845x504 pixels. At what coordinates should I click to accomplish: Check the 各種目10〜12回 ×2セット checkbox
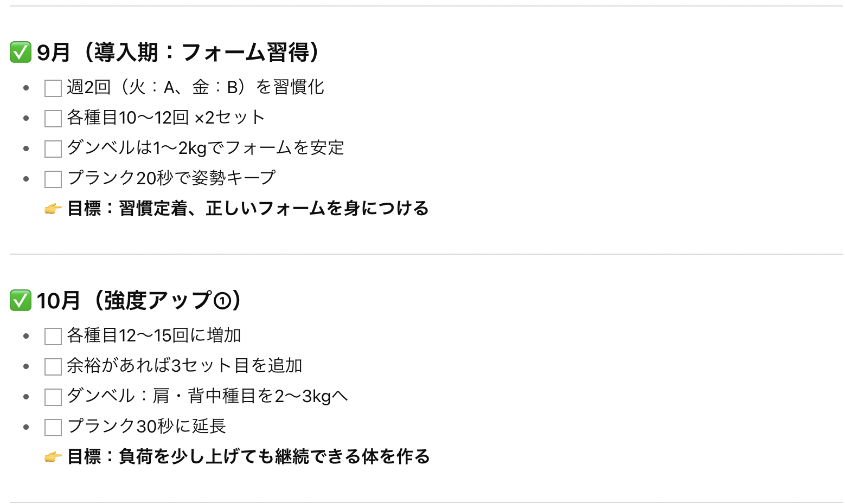click(53, 119)
